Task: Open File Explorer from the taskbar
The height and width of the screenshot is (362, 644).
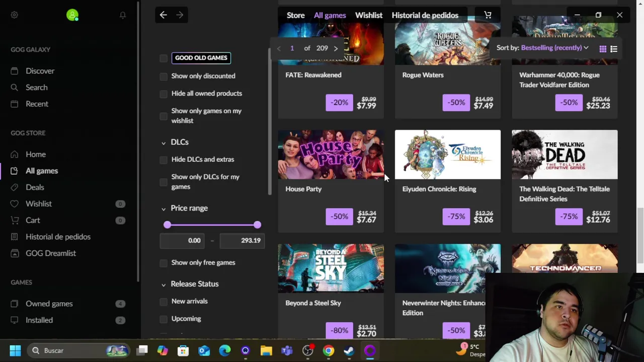Action: click(x=266, y=350)
